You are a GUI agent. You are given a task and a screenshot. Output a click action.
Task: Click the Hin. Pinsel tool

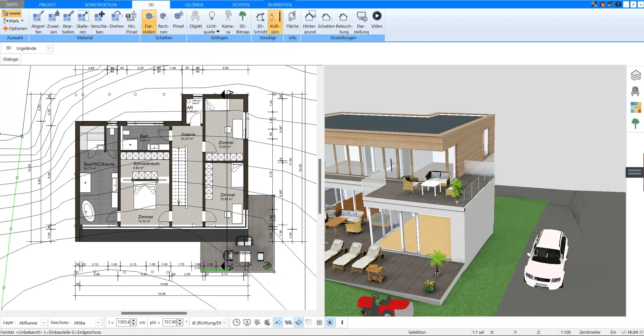pyautogui.click(x=132, y=22)
